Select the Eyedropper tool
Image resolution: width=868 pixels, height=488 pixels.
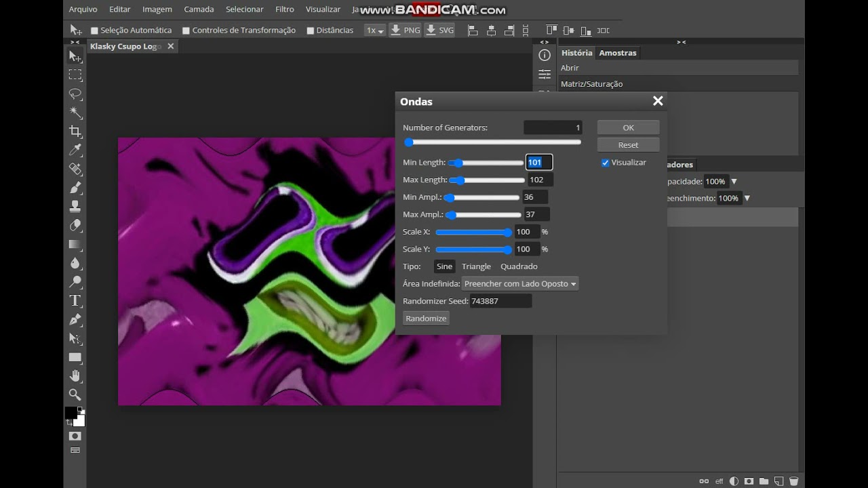(75, 150)
